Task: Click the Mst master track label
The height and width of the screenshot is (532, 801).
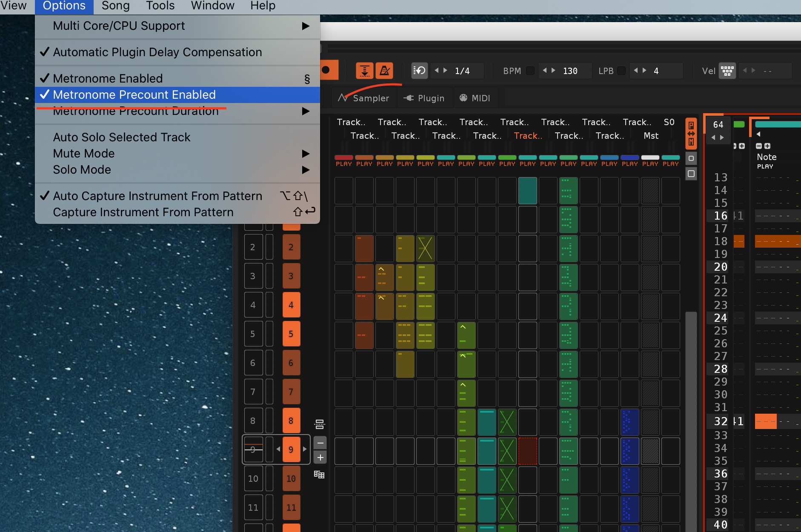Action: 651,136
